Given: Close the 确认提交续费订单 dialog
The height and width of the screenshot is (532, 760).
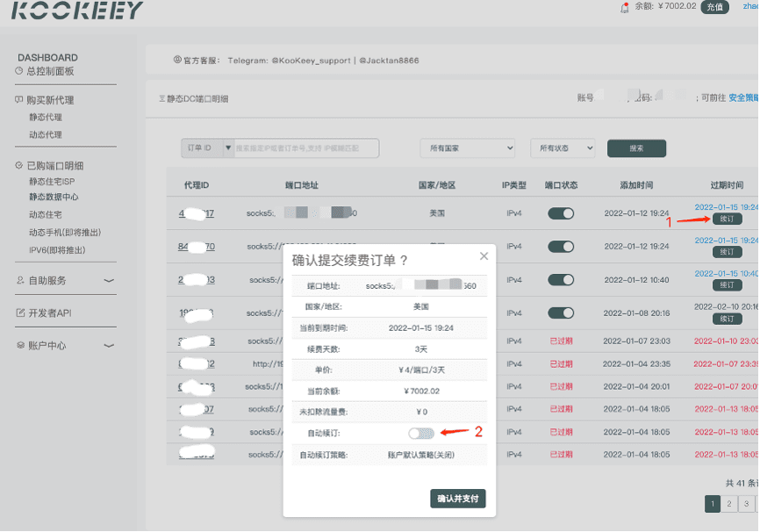Looking at the screenshot, I should coord(484,256).
